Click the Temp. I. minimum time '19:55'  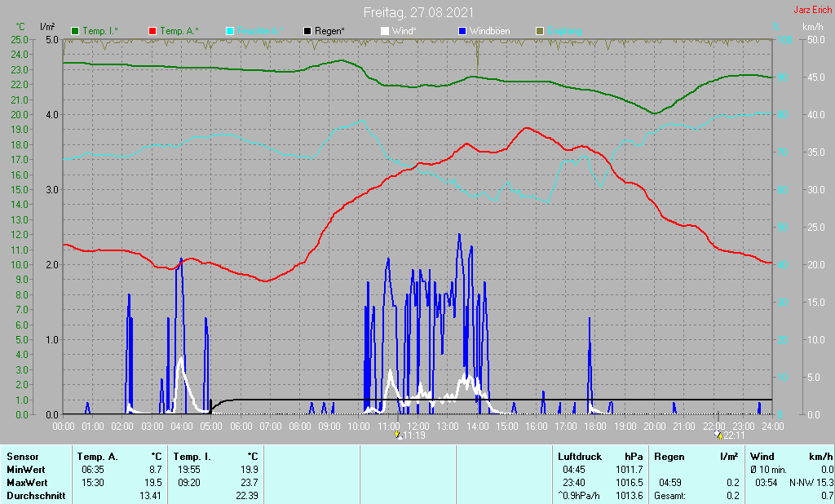click(x=189, y=470)
